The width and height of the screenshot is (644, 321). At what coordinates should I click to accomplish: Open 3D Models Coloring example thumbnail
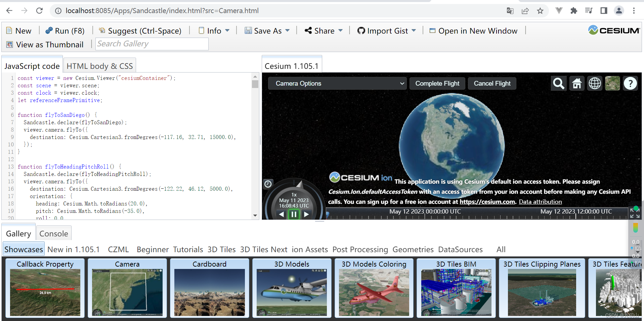pos(374,288)
